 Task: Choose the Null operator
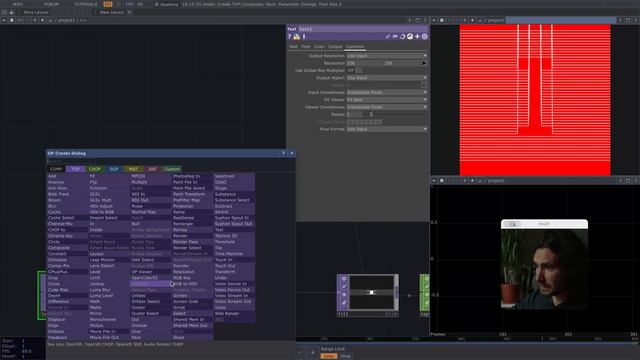[150, 224]
